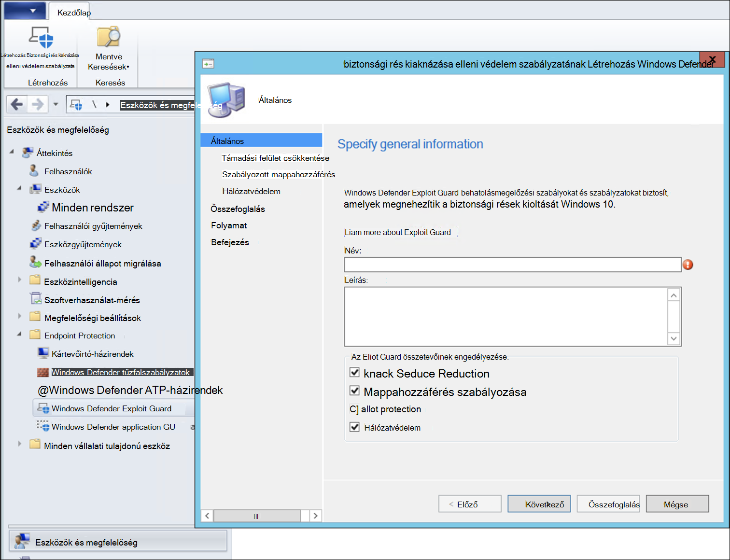730x560 pixels.
Task: Click the back navigation arrow
Action: 17,104
